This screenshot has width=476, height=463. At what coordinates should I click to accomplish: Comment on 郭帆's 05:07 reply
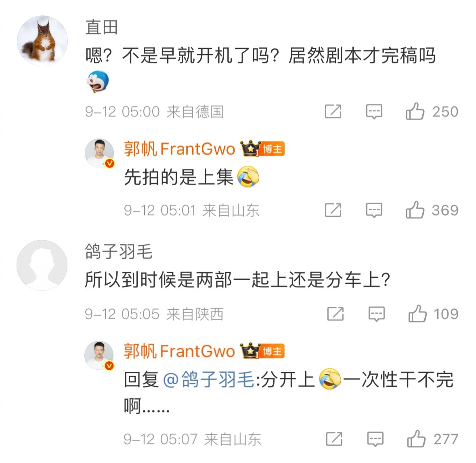click(375, 439)
